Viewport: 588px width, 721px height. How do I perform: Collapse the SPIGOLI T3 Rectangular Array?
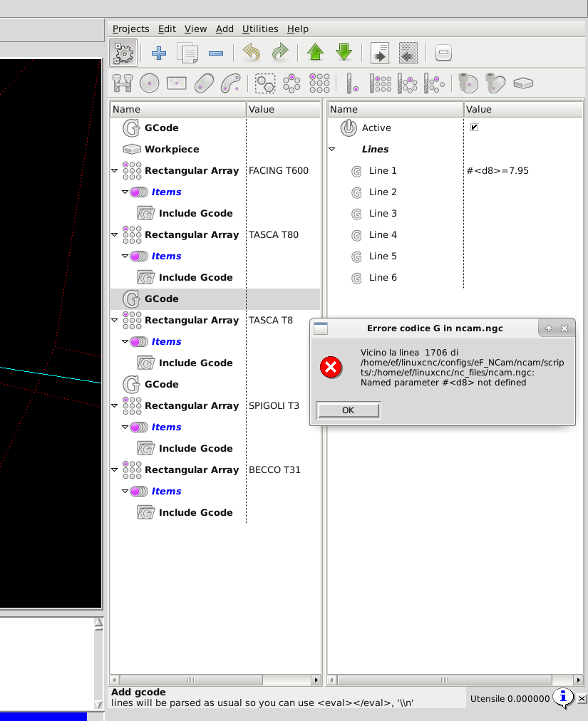coord(115,405)
